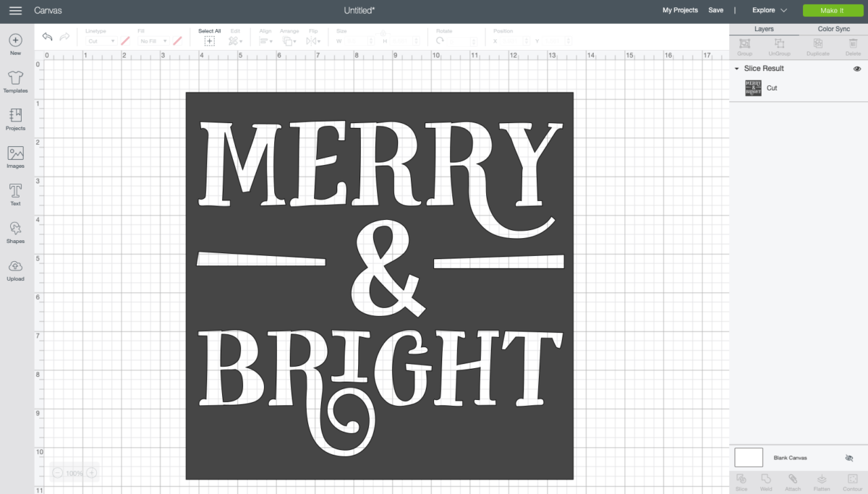
Task: Open the Images library
Action: point(15,157)
